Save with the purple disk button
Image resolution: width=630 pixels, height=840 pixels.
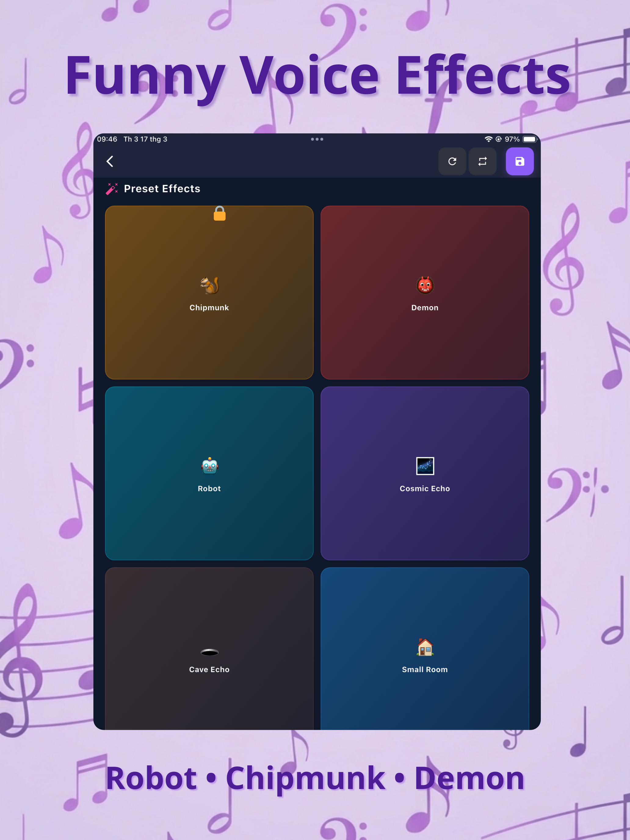(x=520, y=161)
